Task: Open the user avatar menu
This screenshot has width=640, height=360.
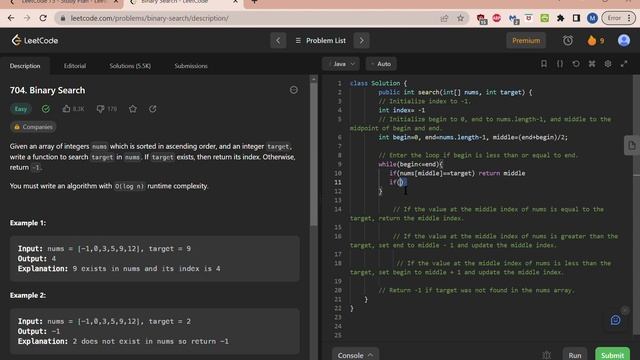Action: point(624,40)
